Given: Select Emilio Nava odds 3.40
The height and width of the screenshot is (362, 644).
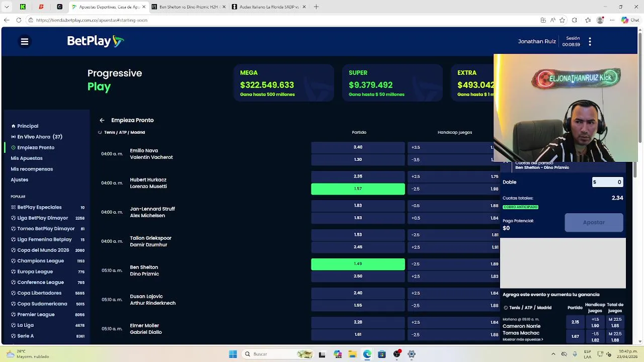Looking at the screenshot, I should (x=358, y=147).
